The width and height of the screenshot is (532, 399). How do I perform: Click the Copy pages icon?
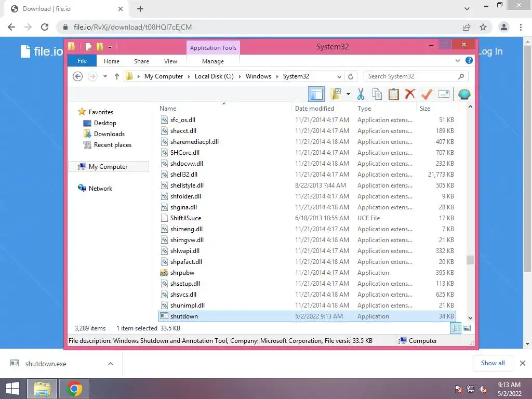pyautogui.click(x=377, y=94)
